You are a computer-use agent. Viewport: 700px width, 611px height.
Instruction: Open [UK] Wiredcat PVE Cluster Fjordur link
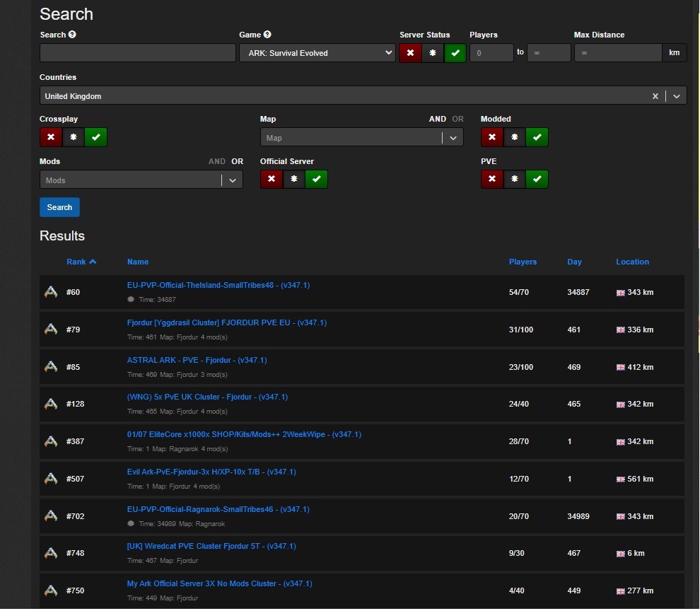click(211, 546)
